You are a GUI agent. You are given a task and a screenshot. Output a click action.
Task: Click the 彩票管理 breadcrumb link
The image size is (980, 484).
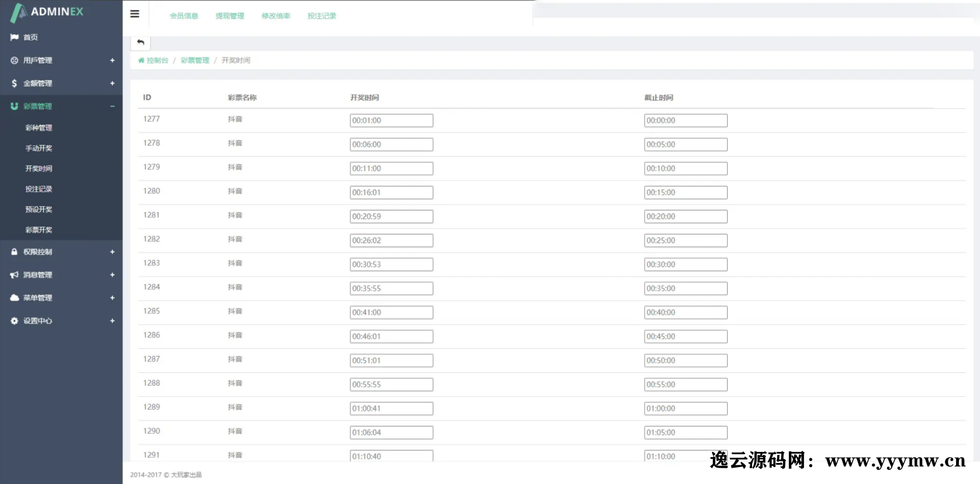click(x=195, y=60)
